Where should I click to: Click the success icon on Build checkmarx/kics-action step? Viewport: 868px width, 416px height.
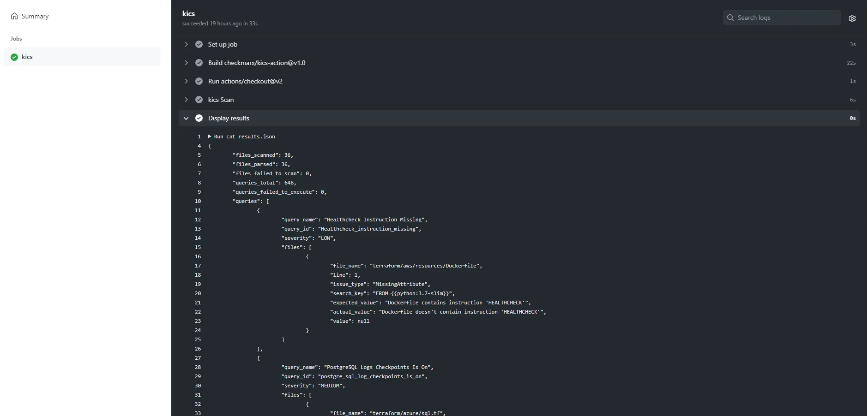(x=199, y=63)
